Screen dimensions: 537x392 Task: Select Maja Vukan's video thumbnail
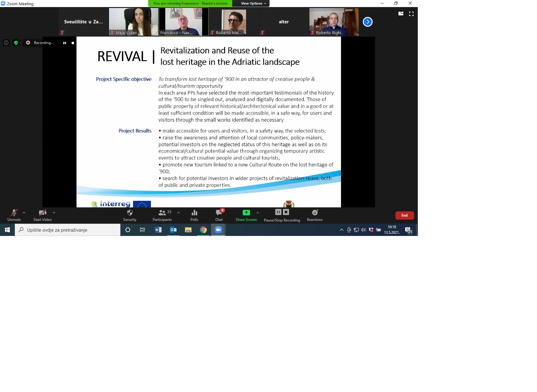[x=134, y=22]
